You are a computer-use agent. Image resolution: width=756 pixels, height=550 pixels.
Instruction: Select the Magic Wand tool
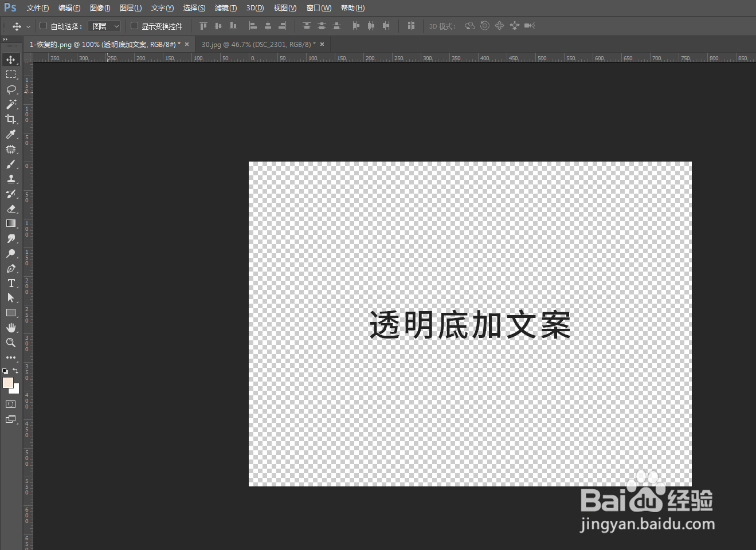tap(11, 104)
